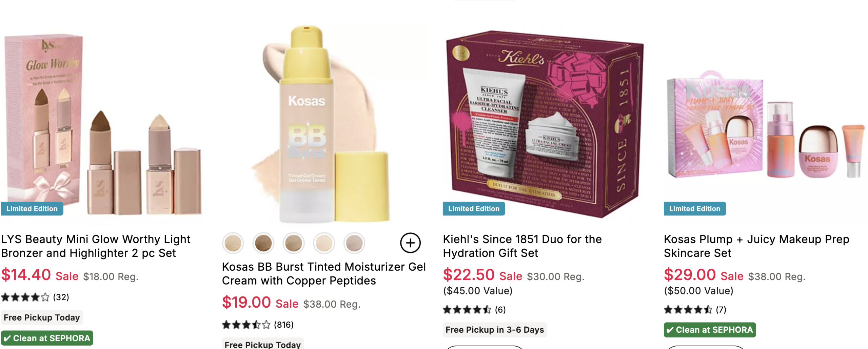
Task: Select the pale cream fourth shade swatch
Action: pos(324,243)
